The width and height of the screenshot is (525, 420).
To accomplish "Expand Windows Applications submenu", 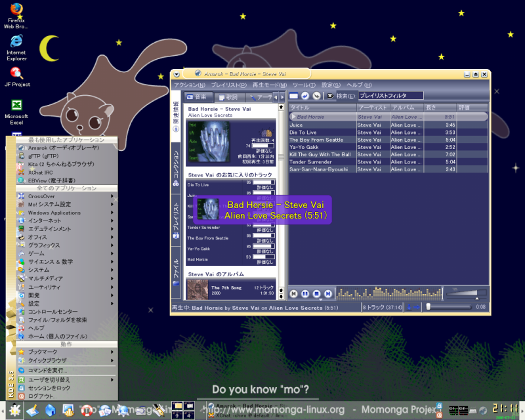I will click(67, 213).
